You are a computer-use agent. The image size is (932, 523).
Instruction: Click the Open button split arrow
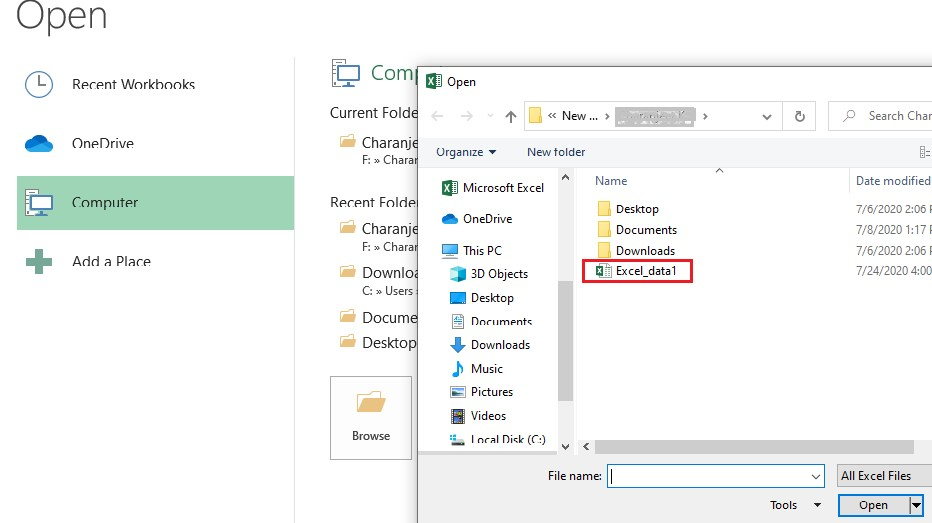[916, 505]
